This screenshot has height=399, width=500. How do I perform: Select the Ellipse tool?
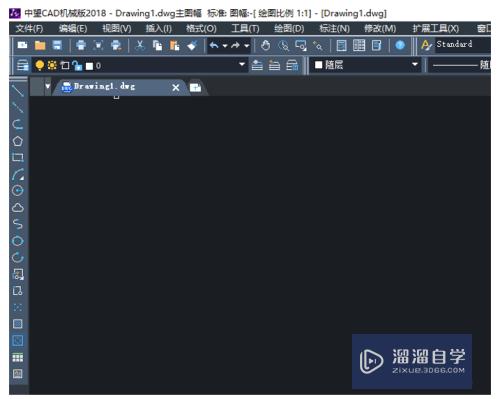click(x=18, y=241)
